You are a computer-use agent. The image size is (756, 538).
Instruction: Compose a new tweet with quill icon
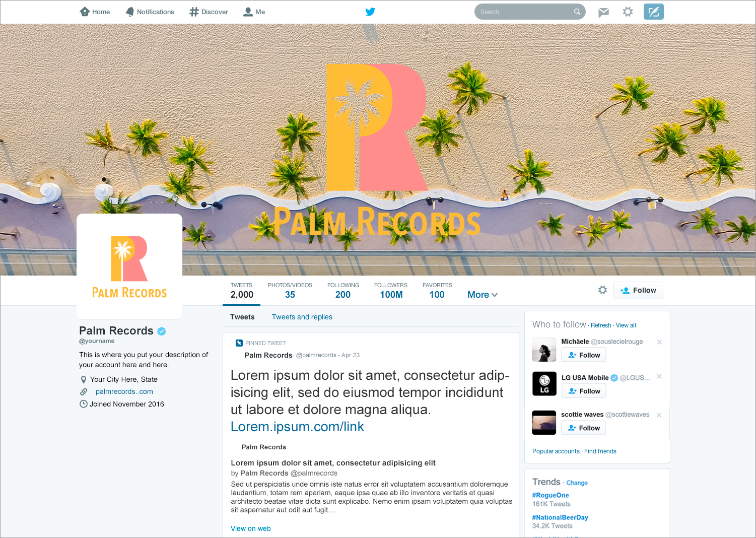tap(654, 12)
